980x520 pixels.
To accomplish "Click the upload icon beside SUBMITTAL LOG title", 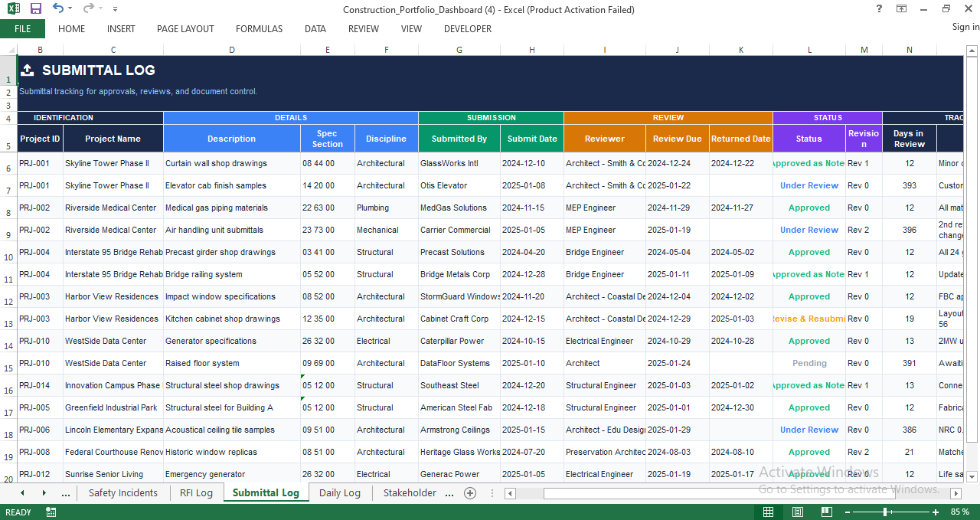I will pos(27,70).
